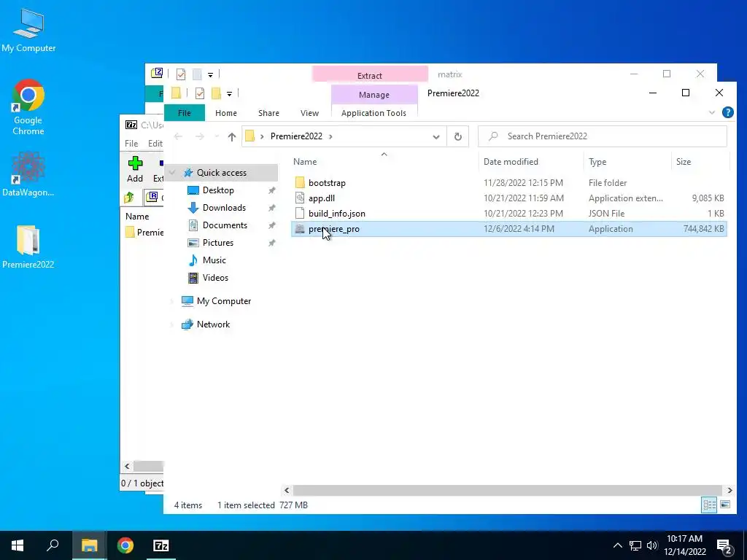Click the up-folder icon in 7-Zip window
The image size is (747, 560).
click(x=129, y=197)
